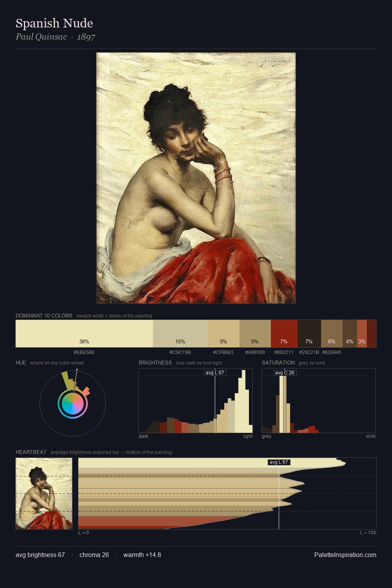Select the 4% dark brown swatch
This screenshot has width=392, height=588.
[x=350, y=334]
